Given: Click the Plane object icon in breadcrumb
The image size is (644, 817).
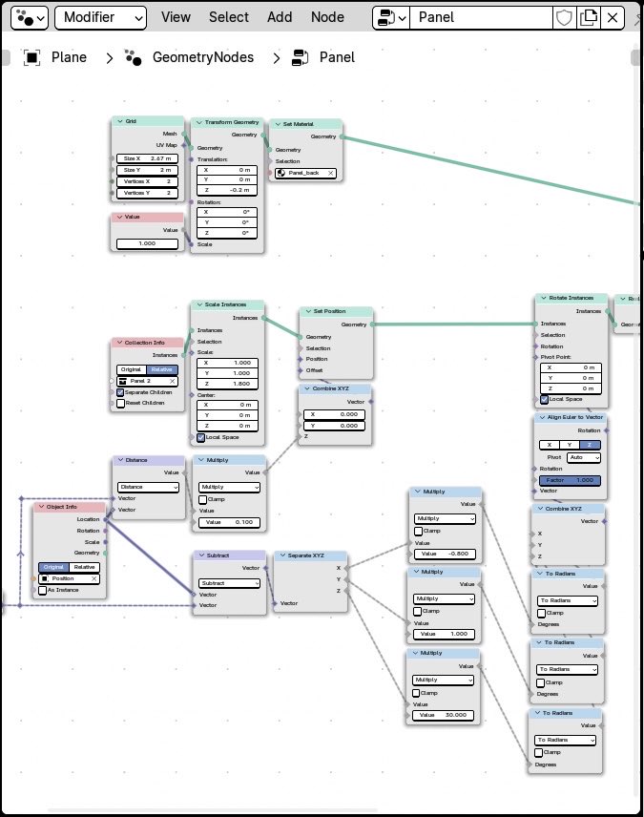Looking at the screenshot, I should [x=31, y=57].
